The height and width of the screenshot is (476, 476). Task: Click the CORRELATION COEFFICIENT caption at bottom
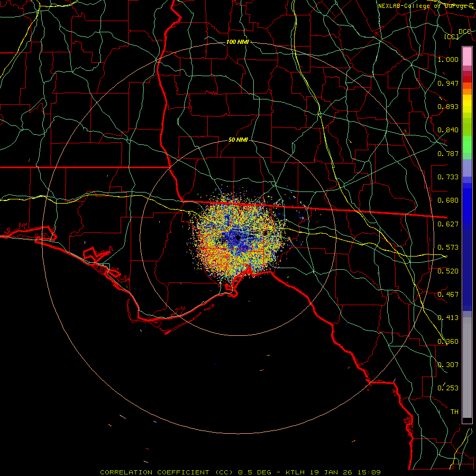241,472
